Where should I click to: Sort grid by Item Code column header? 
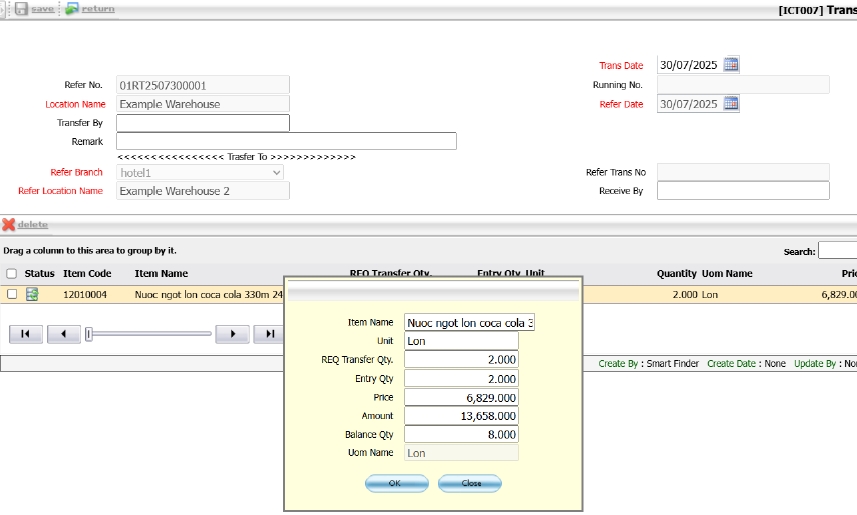pyautogui.click(x=87, y=274)
